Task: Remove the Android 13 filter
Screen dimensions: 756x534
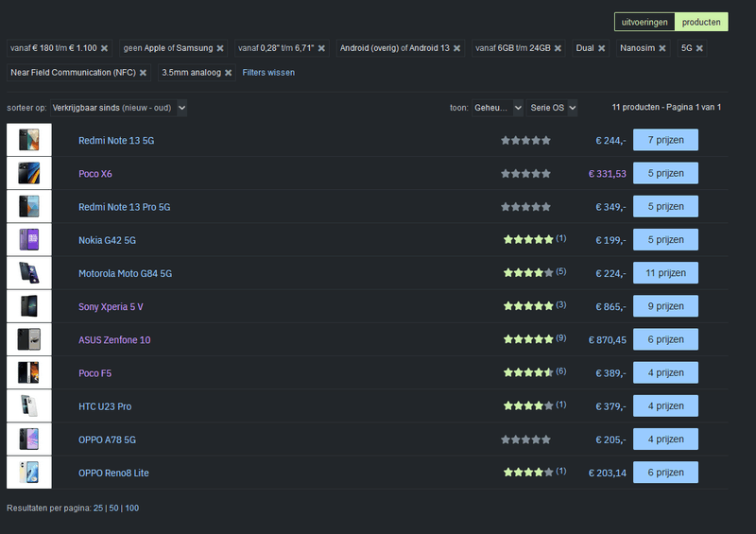Action: 456,48
